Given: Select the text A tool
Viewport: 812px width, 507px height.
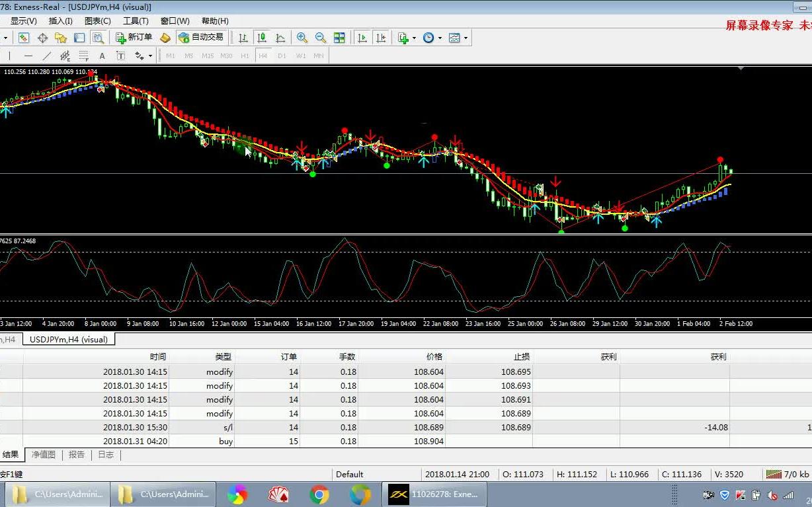Looking at the screenshot, I should coord(102,56).
